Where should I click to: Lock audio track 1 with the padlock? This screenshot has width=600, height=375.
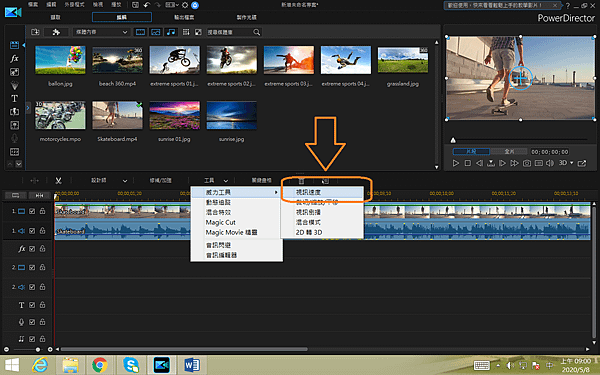tap(42, 231)
